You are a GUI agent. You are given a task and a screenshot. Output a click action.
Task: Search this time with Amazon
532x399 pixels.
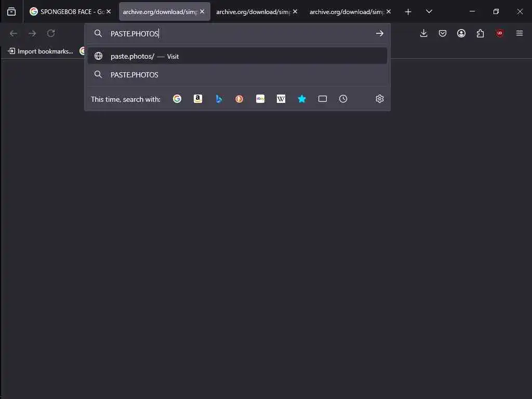(x=198, y=99)
